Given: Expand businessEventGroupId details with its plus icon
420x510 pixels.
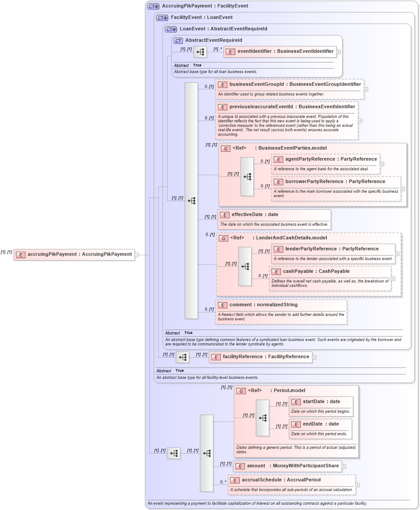Looking at the screenshot, I should tap(365, 88).
